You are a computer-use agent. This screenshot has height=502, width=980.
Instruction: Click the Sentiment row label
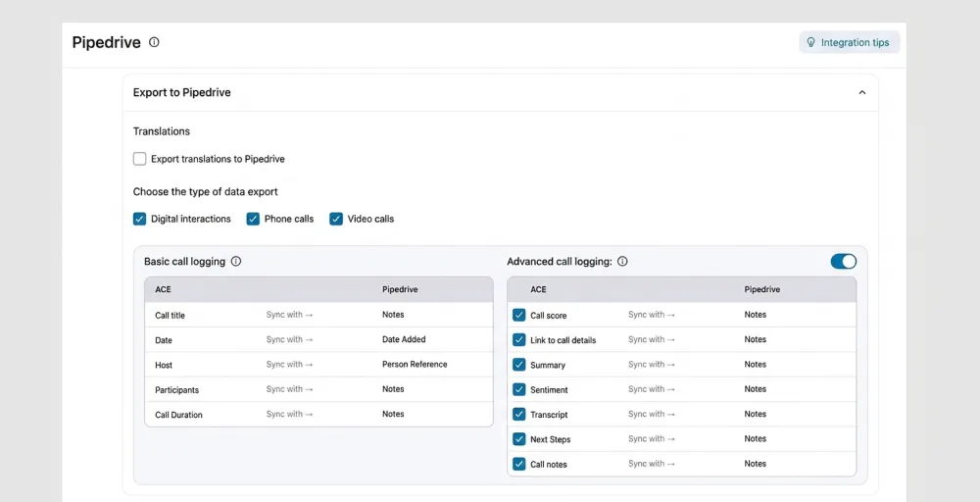point(549,390)
